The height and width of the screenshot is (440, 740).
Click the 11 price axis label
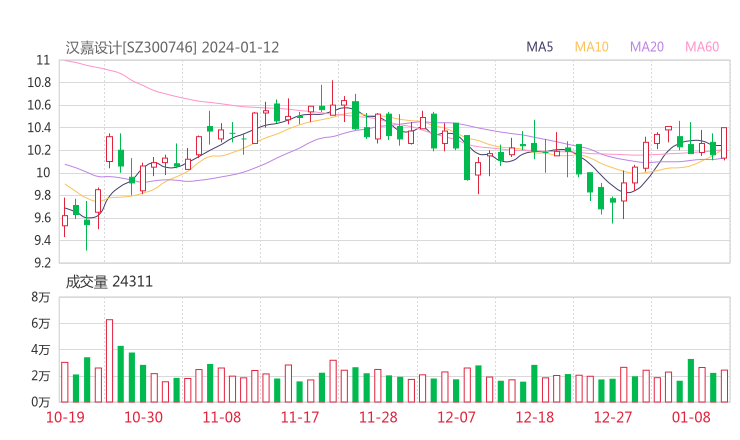coord(43,60)
